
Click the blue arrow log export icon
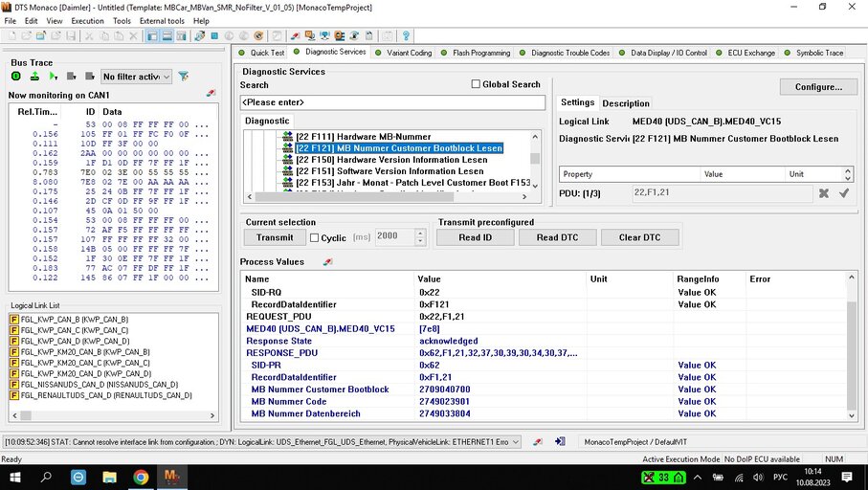click(560, 441)
